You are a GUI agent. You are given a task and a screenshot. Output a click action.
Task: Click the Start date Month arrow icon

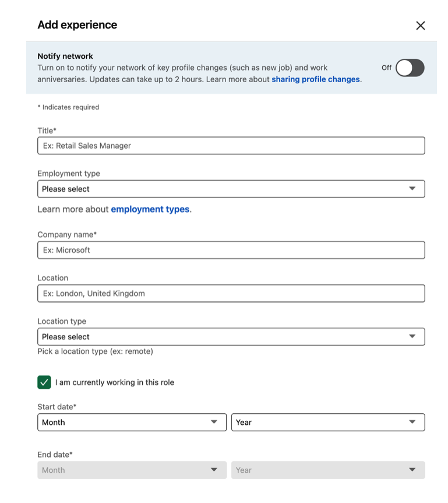(x=214, y=423)
